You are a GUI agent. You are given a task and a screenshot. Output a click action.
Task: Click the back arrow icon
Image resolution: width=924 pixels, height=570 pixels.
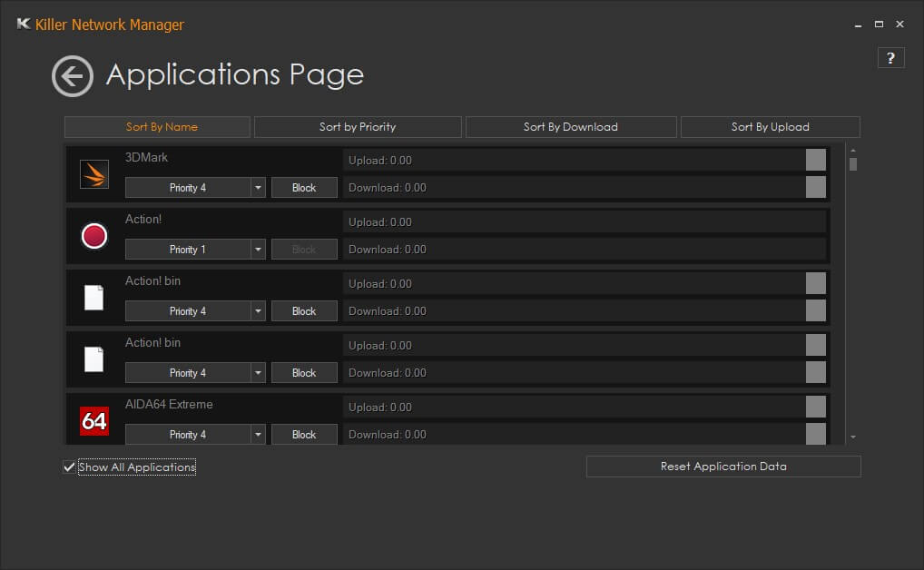click(x=73, y=76)
